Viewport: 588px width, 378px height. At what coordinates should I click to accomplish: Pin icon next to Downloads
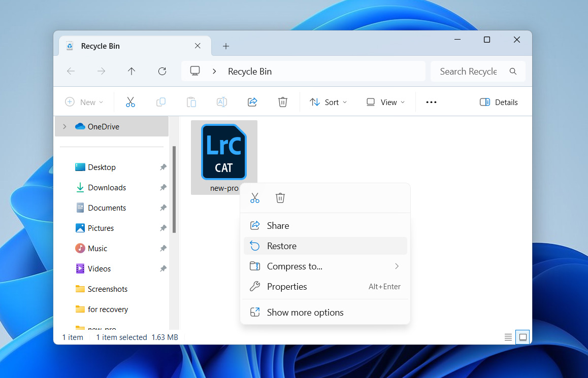point(163,187)
